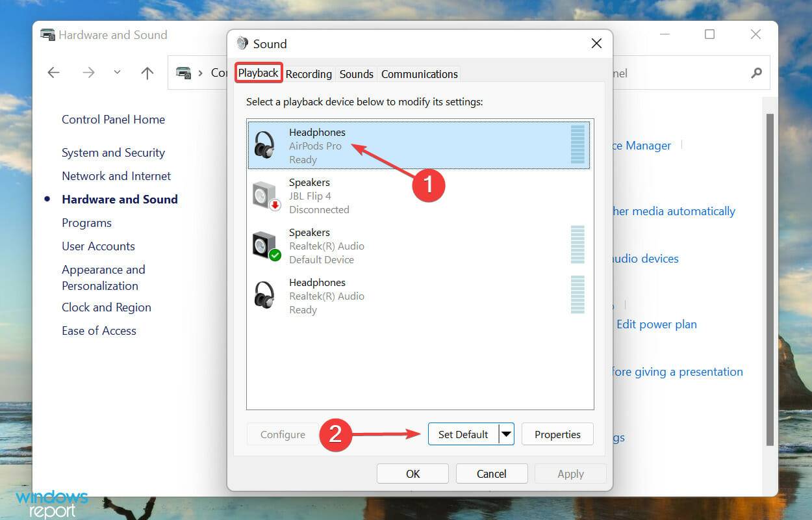
Task: Open the recent locations chevron
Action: coord(117,73)
